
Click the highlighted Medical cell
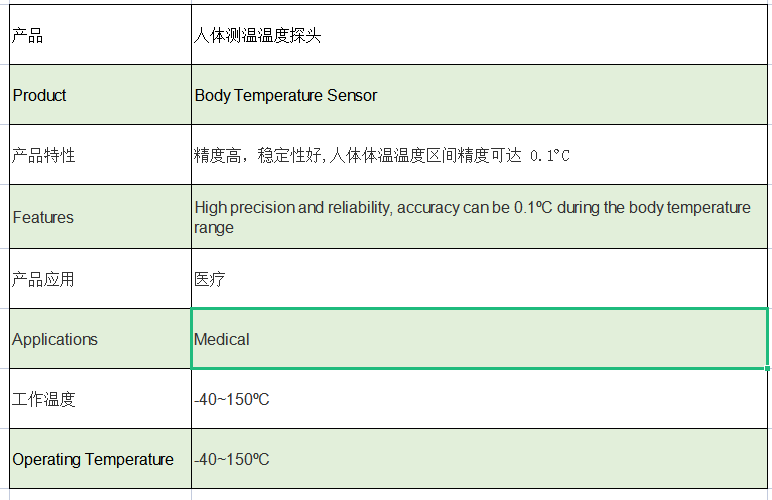pos(480,339)
